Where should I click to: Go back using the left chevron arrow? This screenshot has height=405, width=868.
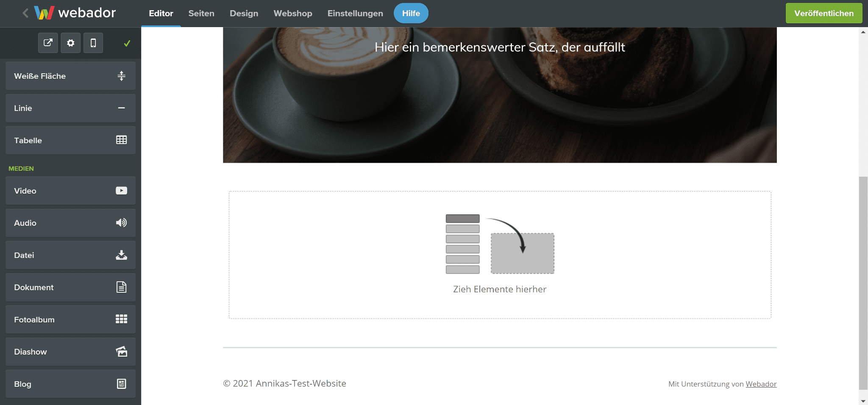(x=25, y=13)
